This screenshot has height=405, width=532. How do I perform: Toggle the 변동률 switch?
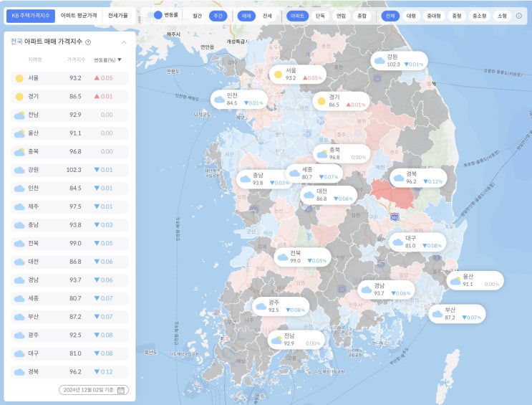154,15
